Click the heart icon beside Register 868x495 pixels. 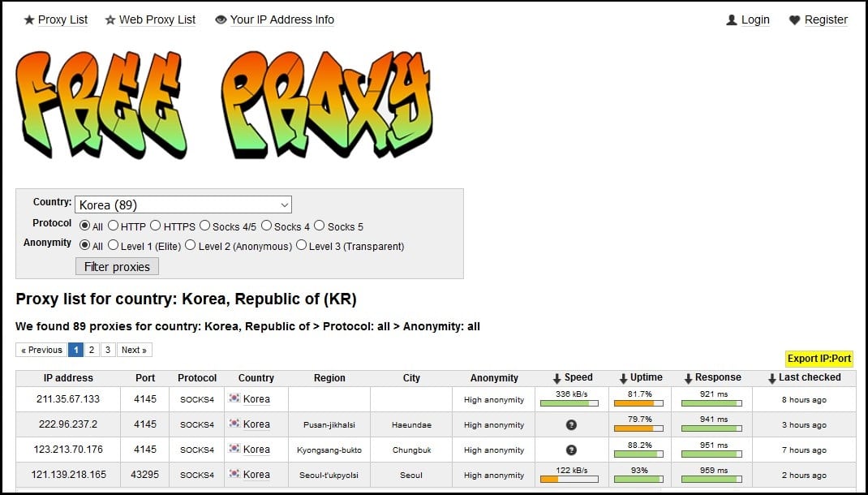point(794,20)
